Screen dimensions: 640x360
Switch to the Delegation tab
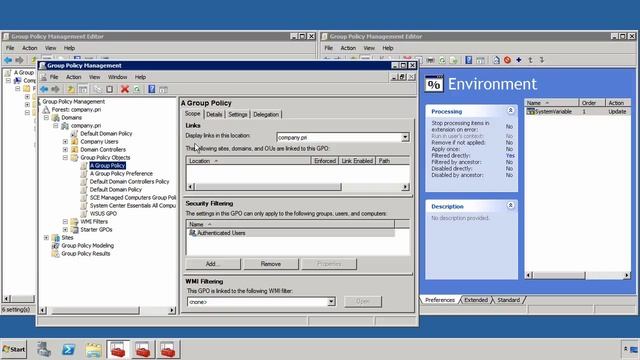coord(266,115)
